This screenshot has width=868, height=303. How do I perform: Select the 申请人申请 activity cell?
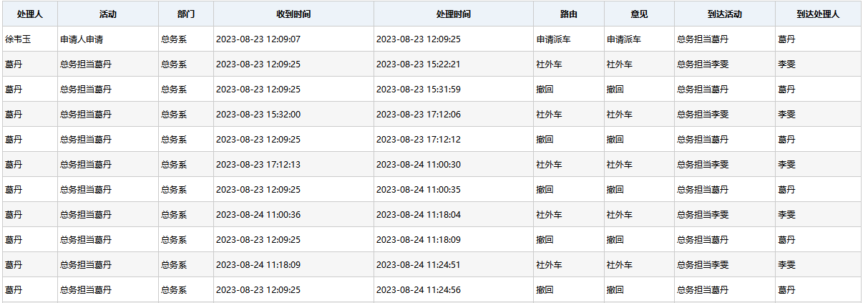(x=82, y=39)
